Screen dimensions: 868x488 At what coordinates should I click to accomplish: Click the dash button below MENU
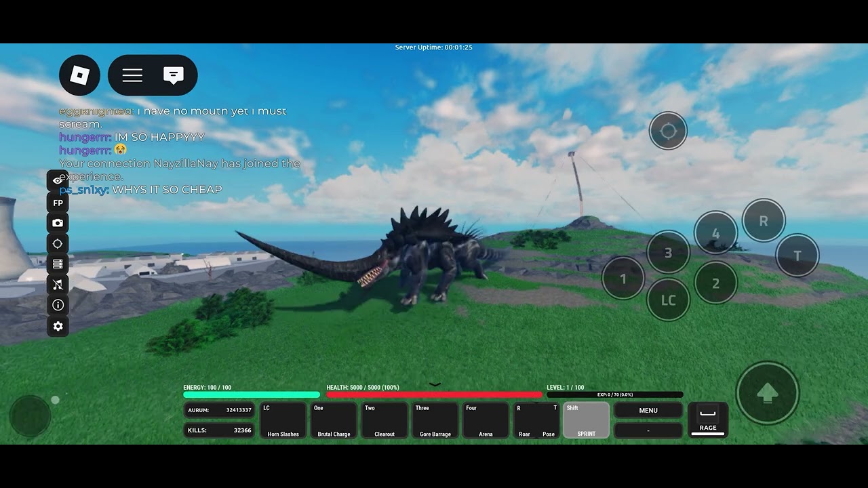point(648,430)
